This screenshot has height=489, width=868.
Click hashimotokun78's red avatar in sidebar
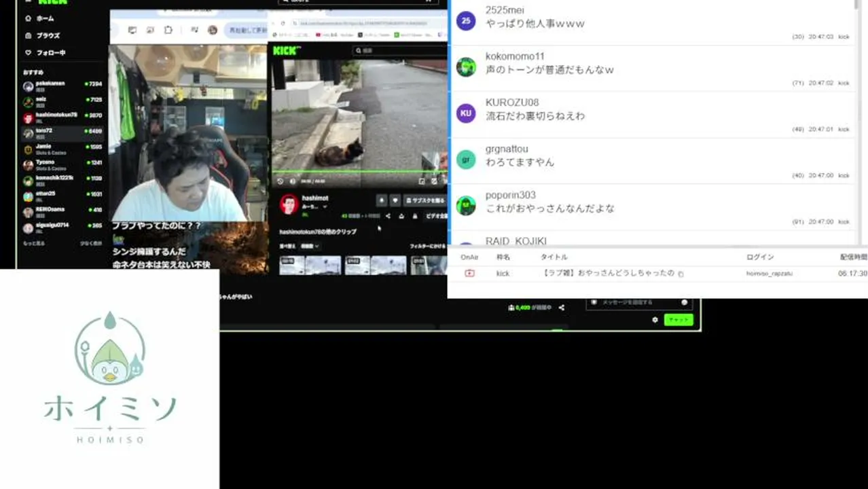point(28,117)
